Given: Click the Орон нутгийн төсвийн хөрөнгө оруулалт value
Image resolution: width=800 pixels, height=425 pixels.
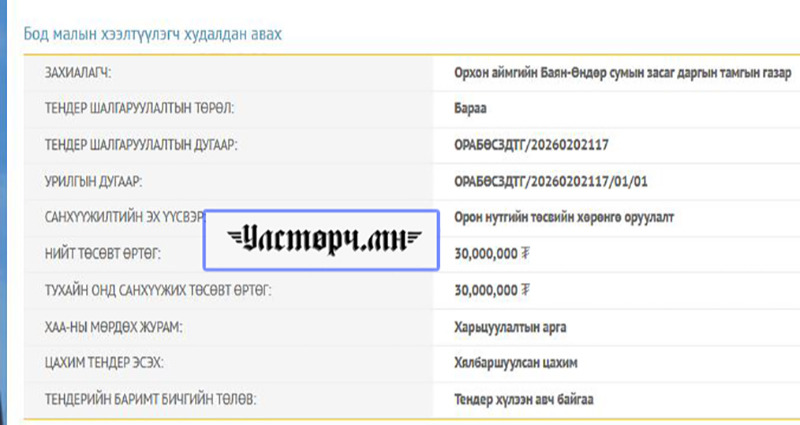Looking at the screenshot, I should pyautogui.click(x=557, y=217).
